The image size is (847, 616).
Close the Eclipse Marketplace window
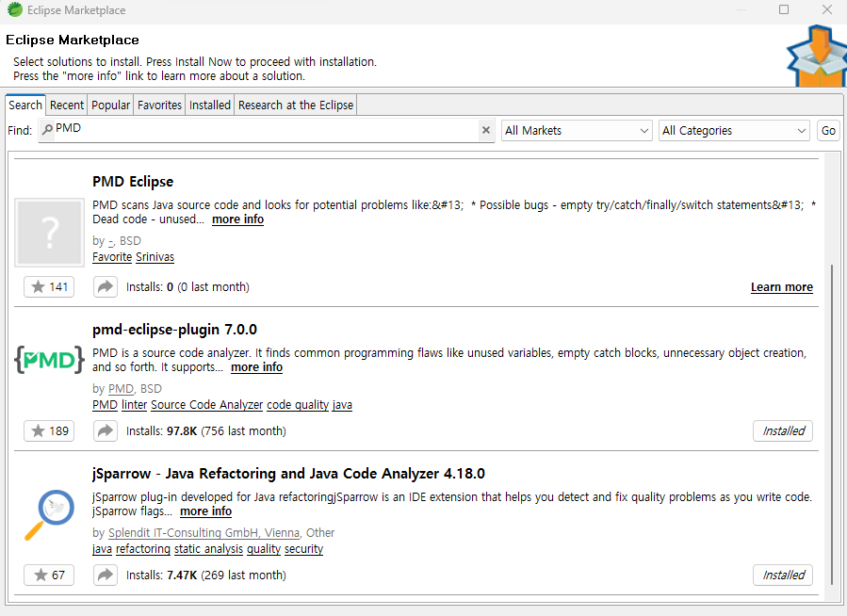pyautogui.click(x=827, y=9)
